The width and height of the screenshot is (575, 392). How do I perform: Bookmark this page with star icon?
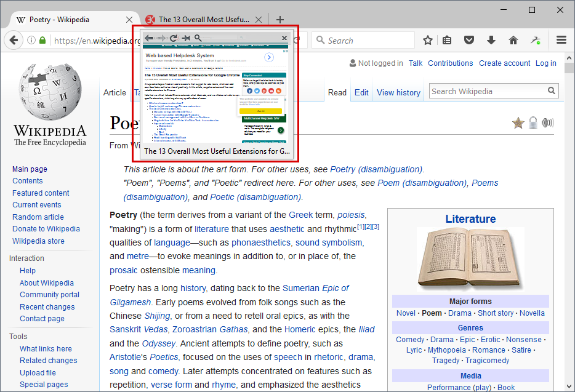[428, 41]
